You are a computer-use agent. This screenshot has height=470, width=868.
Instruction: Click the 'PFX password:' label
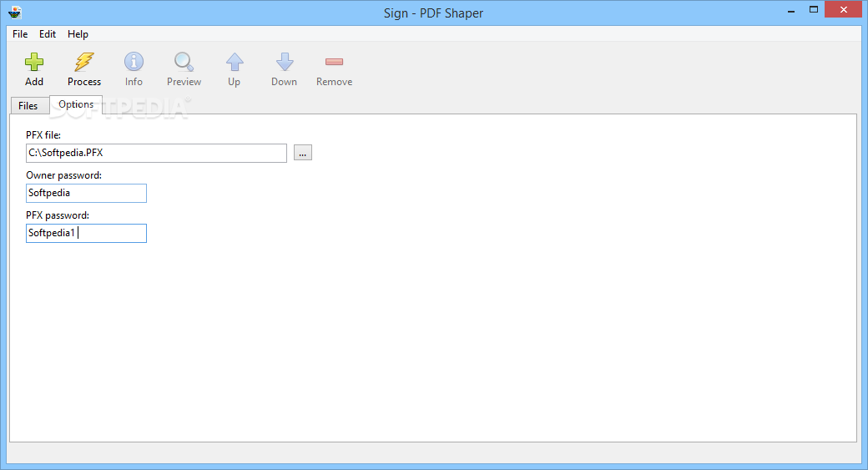[58, 215]
